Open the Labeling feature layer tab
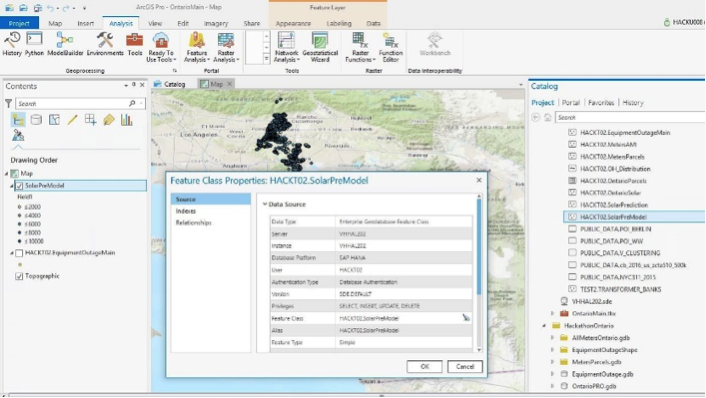Image resolution: width=706 pixels, height=398 pixels. click(339, 23)
